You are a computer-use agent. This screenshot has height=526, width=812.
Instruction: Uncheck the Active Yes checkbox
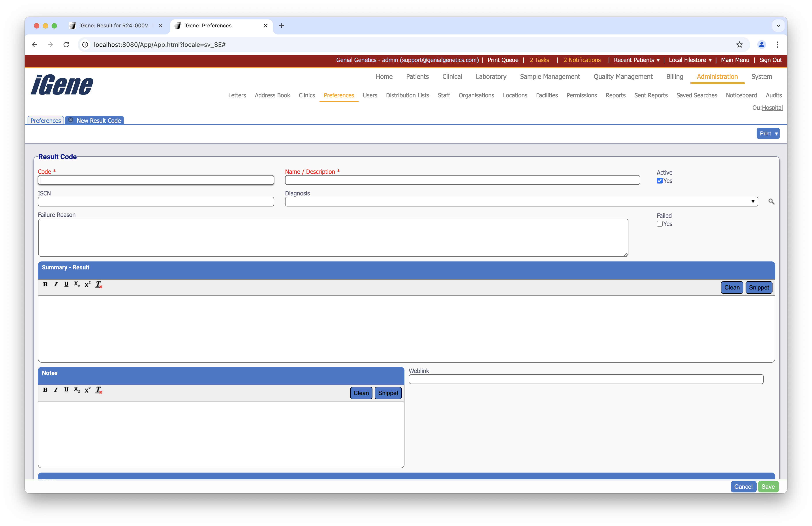click(660, 181)
